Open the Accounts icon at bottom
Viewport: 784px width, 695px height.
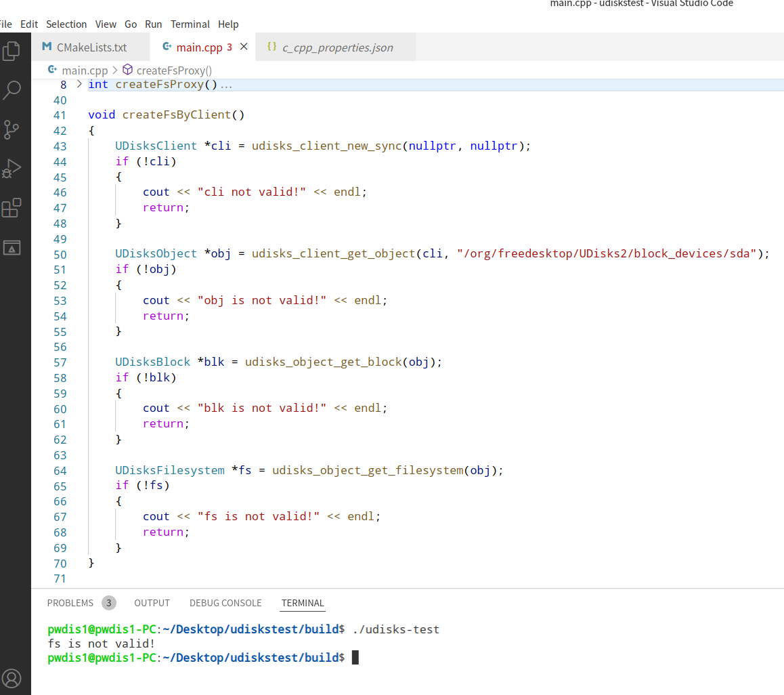(x=12, y=679)
